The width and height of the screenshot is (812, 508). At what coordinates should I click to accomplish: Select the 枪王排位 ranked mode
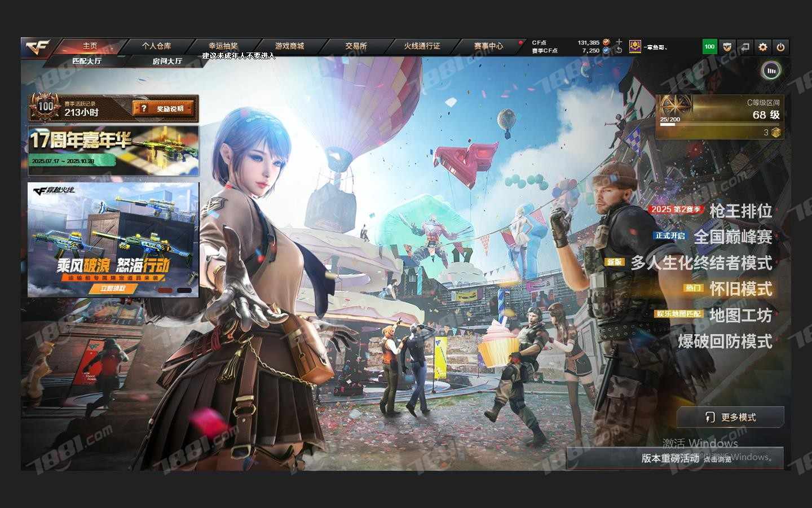pyautogui.click(x=740, y=211)
